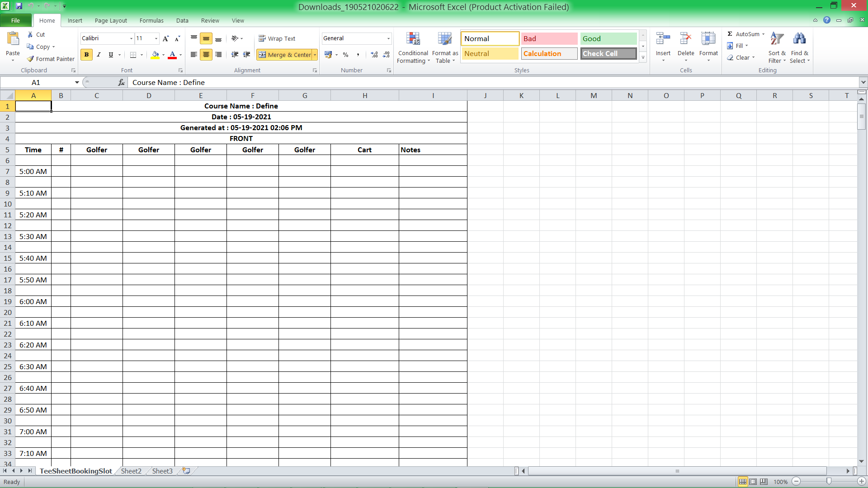Click the Insert Function fx icon
868x488 pixels.
click(121, 82)
